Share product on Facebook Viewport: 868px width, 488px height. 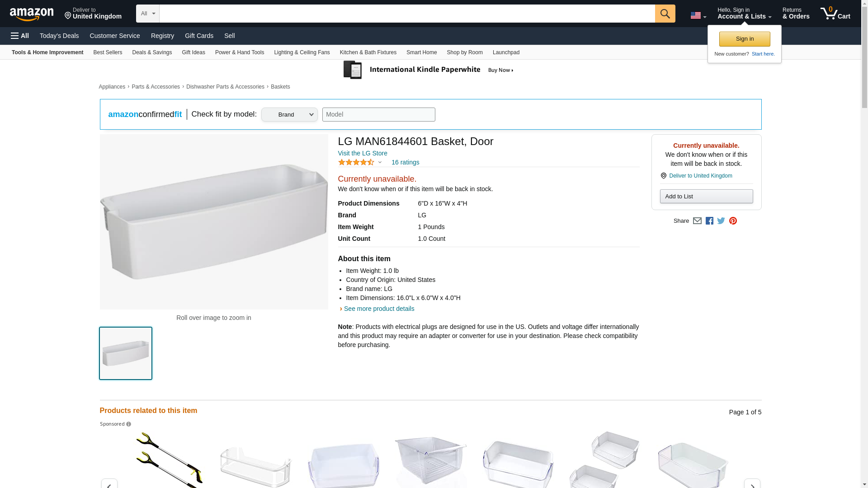(x=709, y=221)
